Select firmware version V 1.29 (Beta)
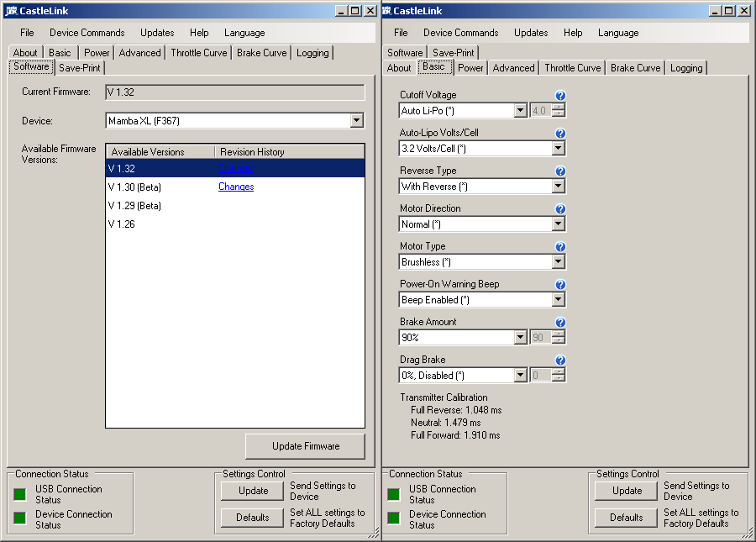756x542 pixels. pos(235,205)
